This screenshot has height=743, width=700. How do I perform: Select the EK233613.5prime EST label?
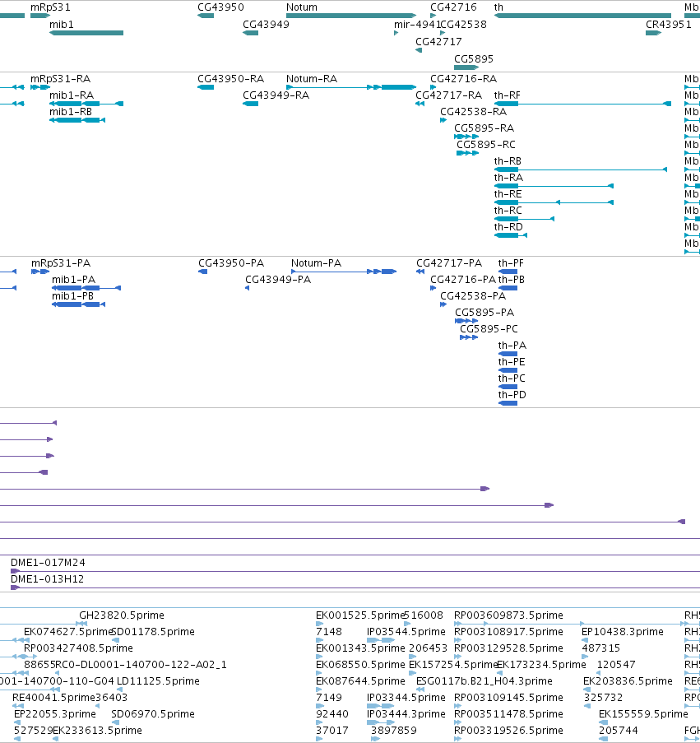tap(98, 730)
